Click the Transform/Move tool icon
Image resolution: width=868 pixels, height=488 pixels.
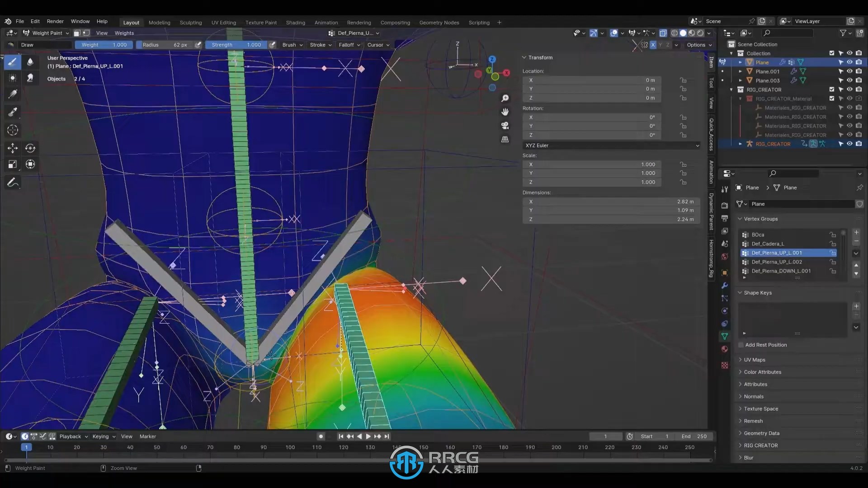13,147
